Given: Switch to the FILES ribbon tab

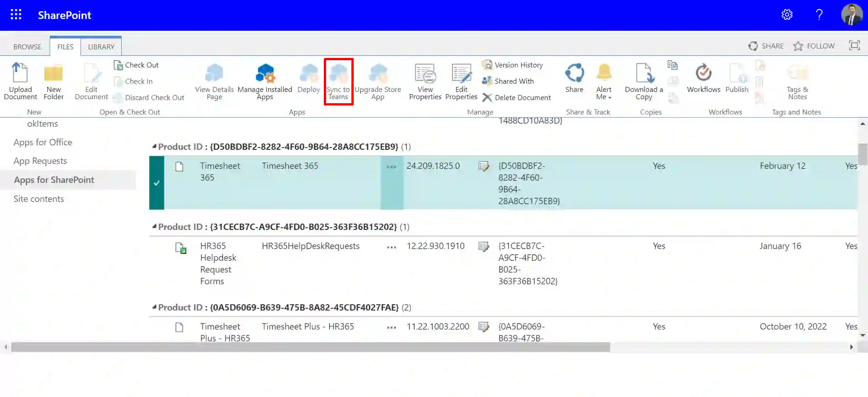Looking at the screenshot, I should pos(65,47).
